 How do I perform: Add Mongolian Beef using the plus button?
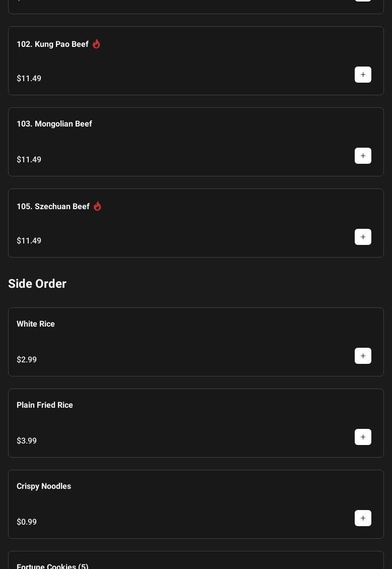pyautogui.click(x=363, y=156)
